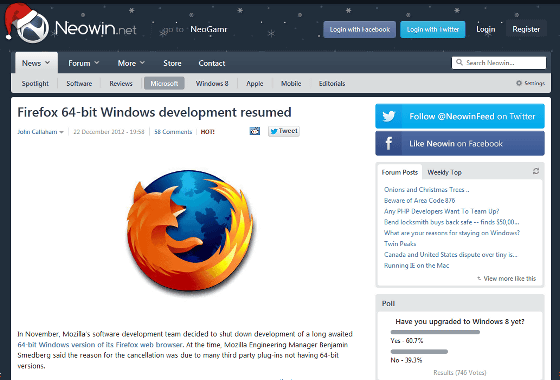Open forum post 'Any PHP Developers Want To Team Up?'
560x380 pixels.
(x=441, y=211)
